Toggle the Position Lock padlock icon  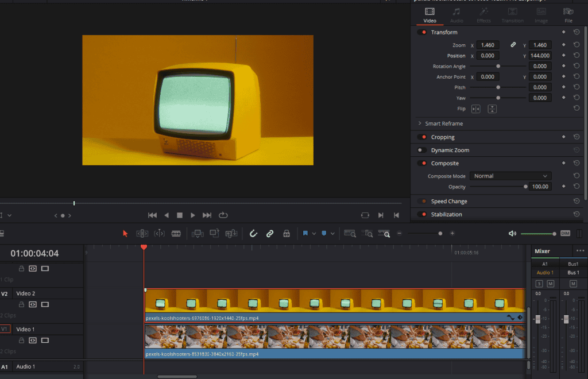(287, 234)
